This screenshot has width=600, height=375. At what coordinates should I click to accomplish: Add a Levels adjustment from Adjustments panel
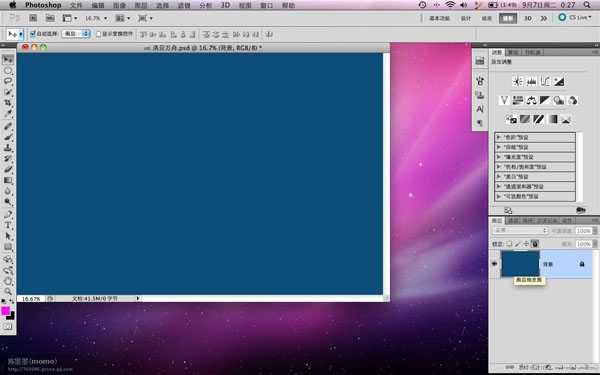click(x=532, y=81)
